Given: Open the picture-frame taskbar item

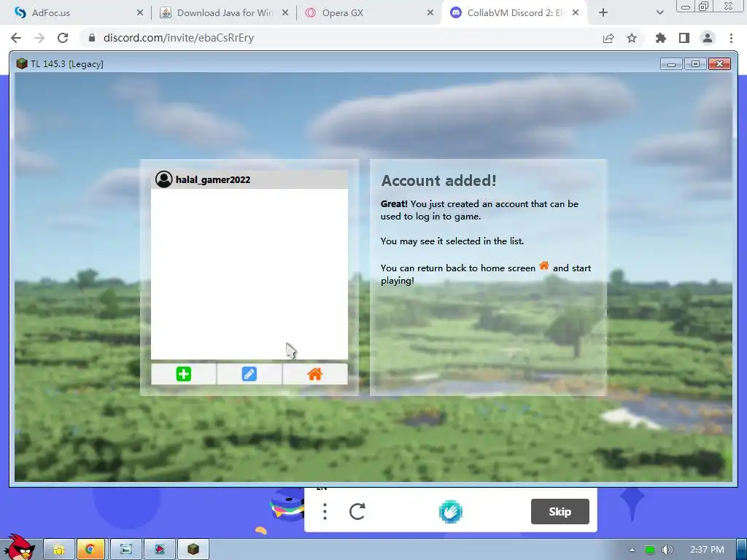Looking at the screenshot, I should click(x=125, y=550).
